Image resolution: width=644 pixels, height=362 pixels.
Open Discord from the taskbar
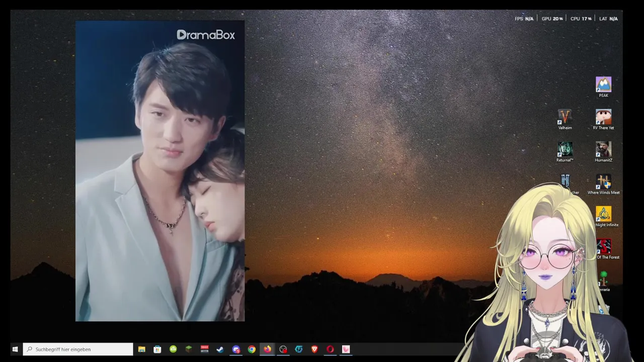pos(236,349)
